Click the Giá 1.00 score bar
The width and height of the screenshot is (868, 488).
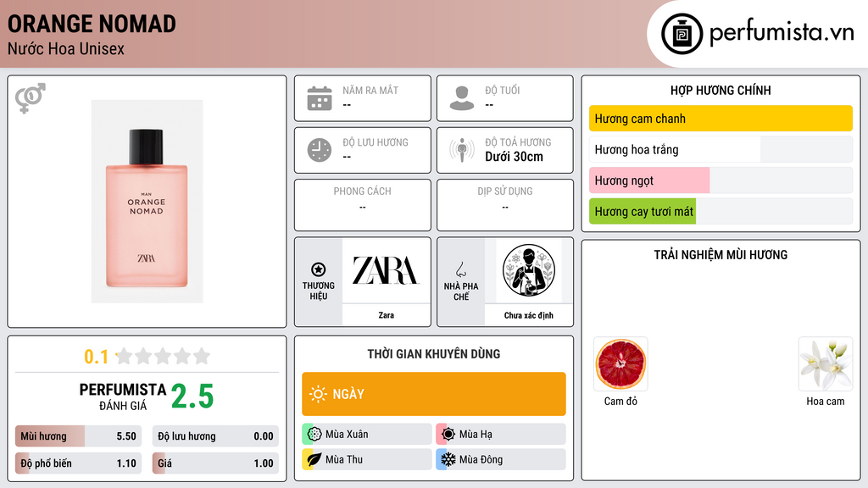point(215,463)
